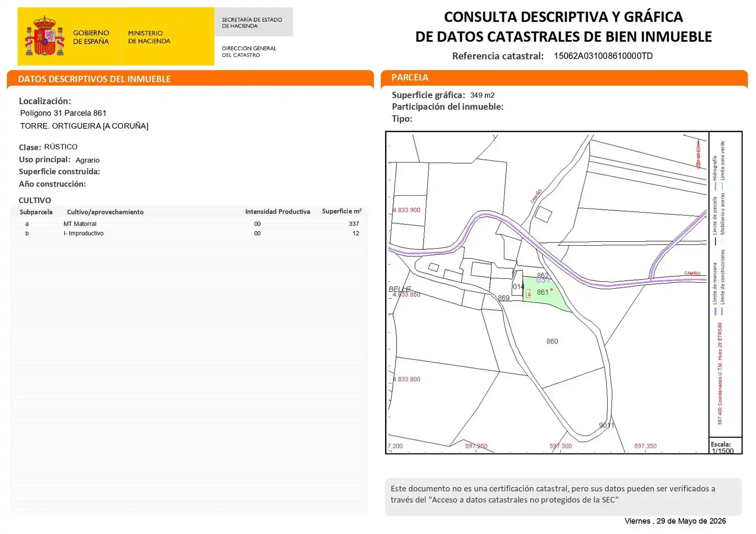
Task: Click the "BELLE" place name on the map
Action: click(400, 289)
